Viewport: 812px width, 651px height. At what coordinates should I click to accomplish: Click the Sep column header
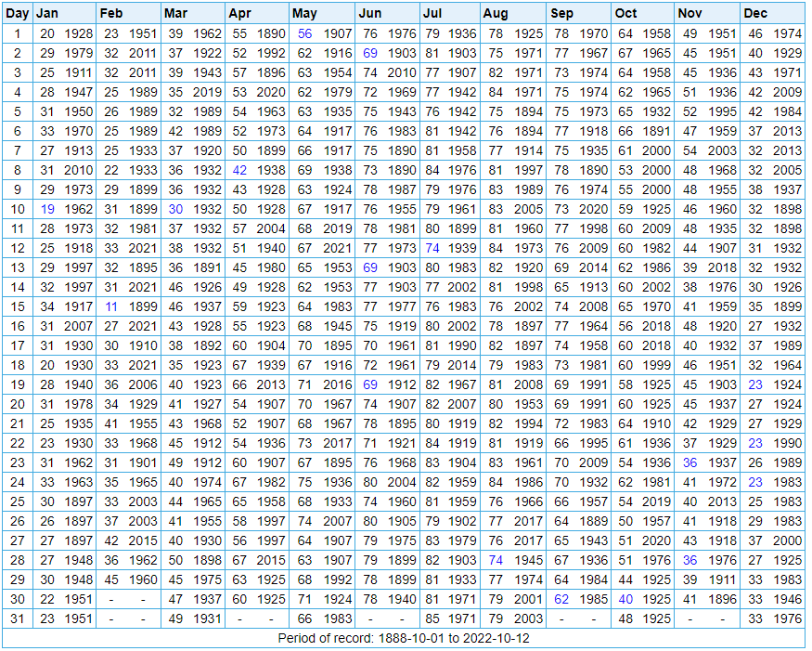[x=561, y=13]
